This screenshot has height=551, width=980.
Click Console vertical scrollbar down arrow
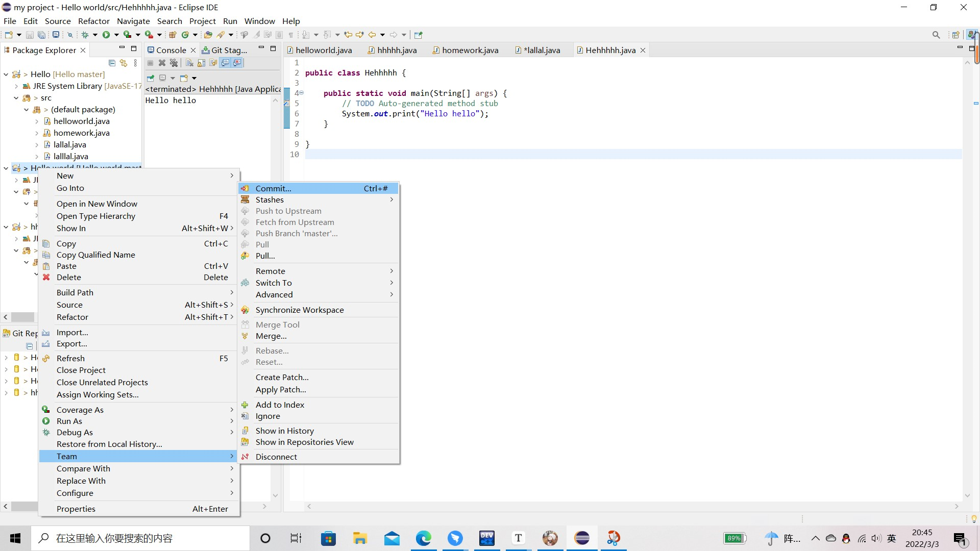275,495
